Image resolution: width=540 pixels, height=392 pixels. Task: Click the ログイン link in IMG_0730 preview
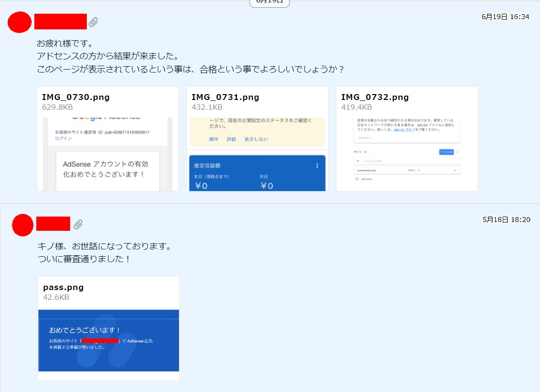[x=63, y=138]
